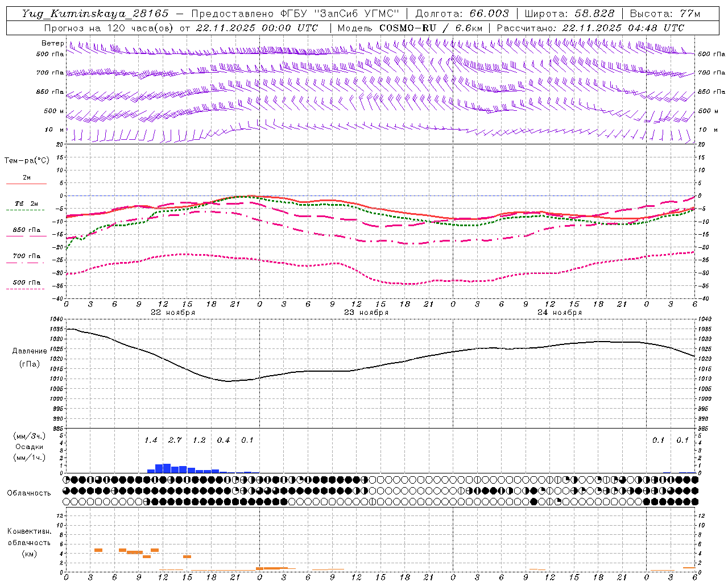Viewport: 728px width, 582px height.
Task: Click the right-side '850 гПа' wind label
Action: click(x=712, y=92)
